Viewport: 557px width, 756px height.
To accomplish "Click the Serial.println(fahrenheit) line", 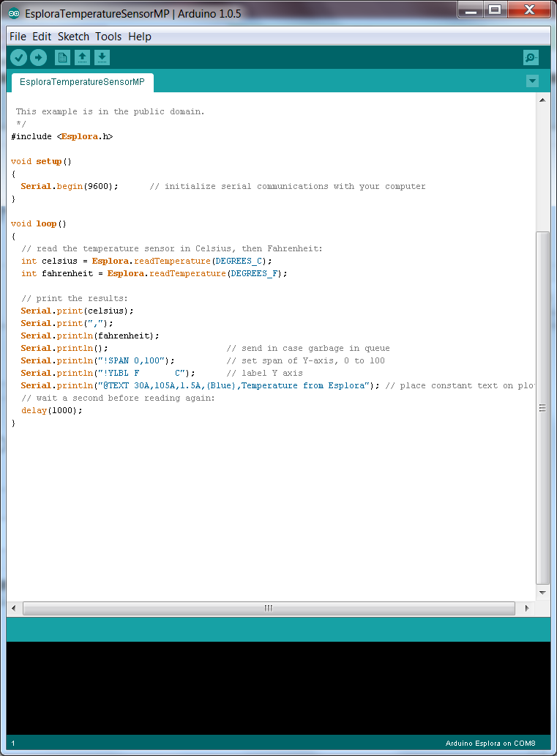I will click(89, 336).
